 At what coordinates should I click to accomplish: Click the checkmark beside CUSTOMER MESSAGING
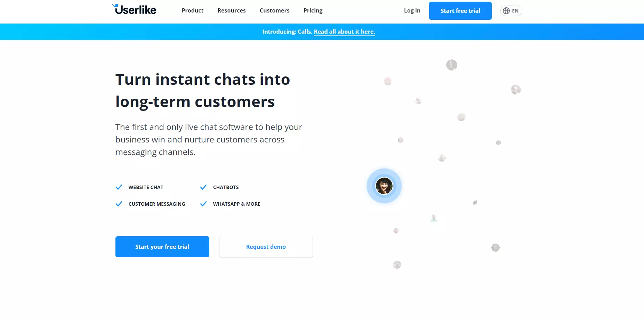tap(119, 204)
